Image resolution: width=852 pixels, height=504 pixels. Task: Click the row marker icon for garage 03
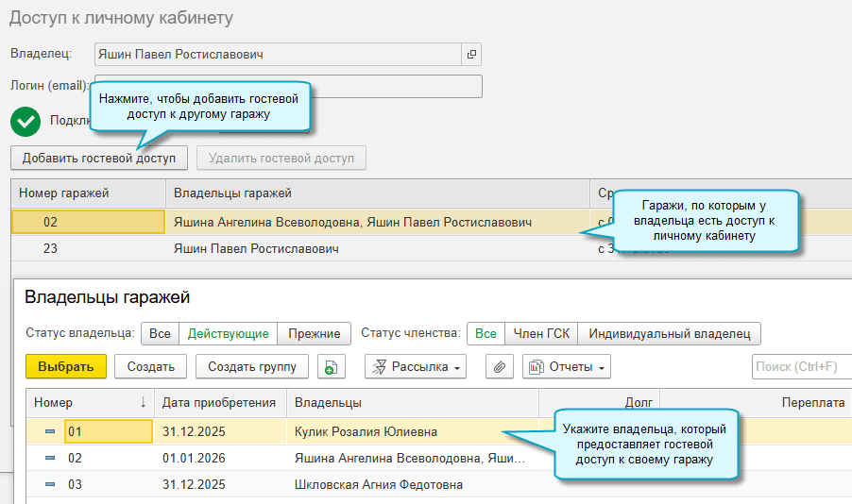click(x=50, y=485)
